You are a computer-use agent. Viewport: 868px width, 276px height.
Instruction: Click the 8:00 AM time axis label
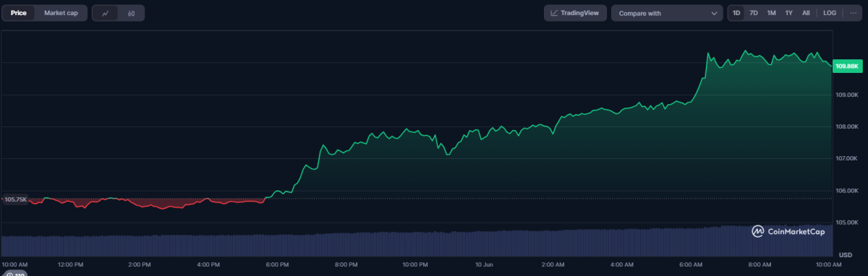pos(760,264)
